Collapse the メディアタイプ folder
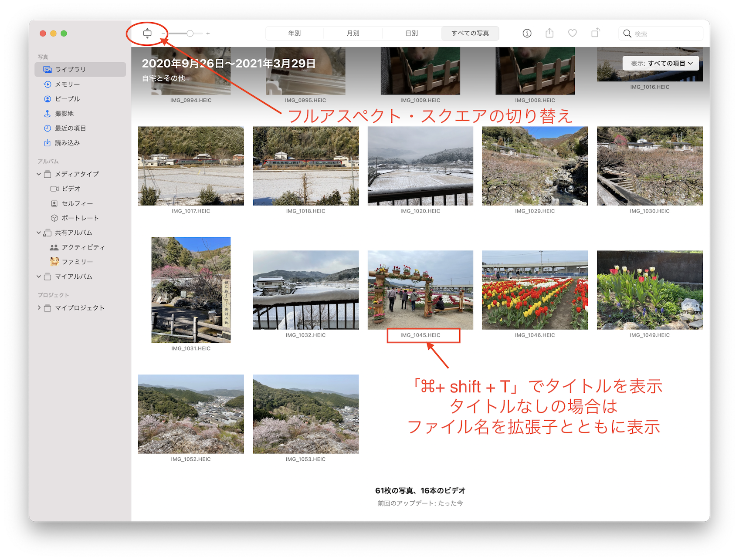The width and height of the screenshot is (739, 560). [x=39, y=174]
